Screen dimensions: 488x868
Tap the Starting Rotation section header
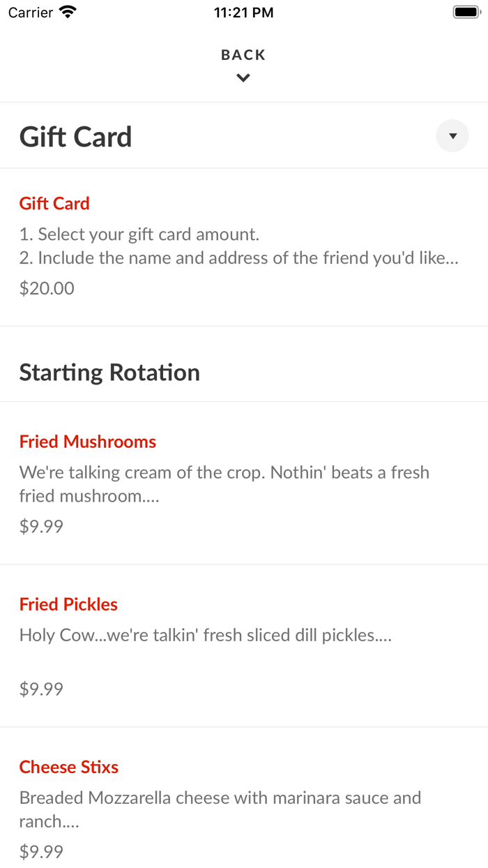(x=109, y=373)
